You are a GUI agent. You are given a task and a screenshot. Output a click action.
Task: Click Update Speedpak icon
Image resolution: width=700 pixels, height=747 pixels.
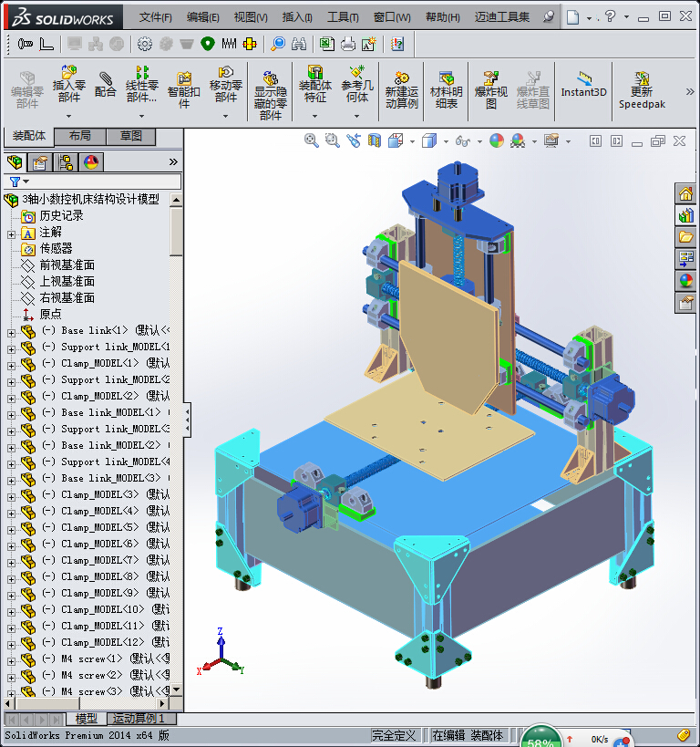click(x=642, y=90)
